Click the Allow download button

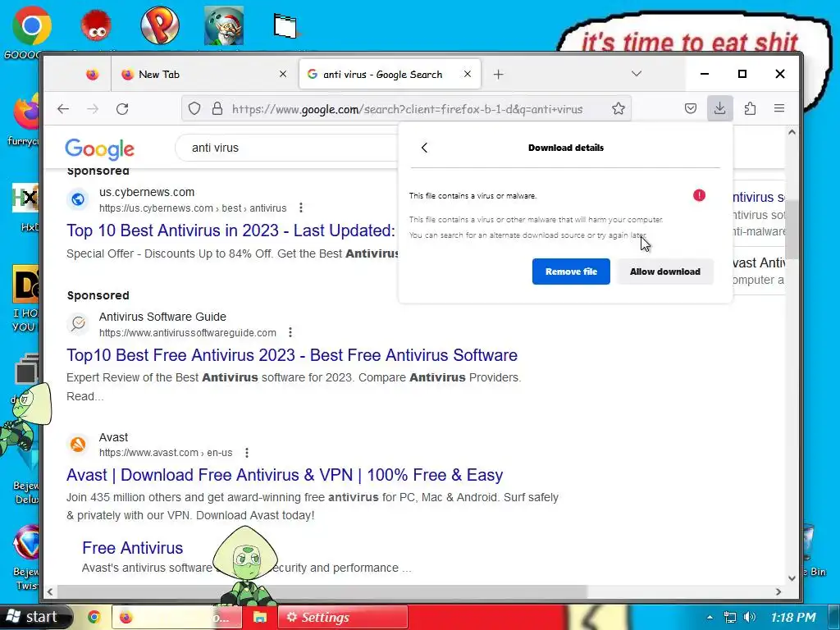pos(664,272)
